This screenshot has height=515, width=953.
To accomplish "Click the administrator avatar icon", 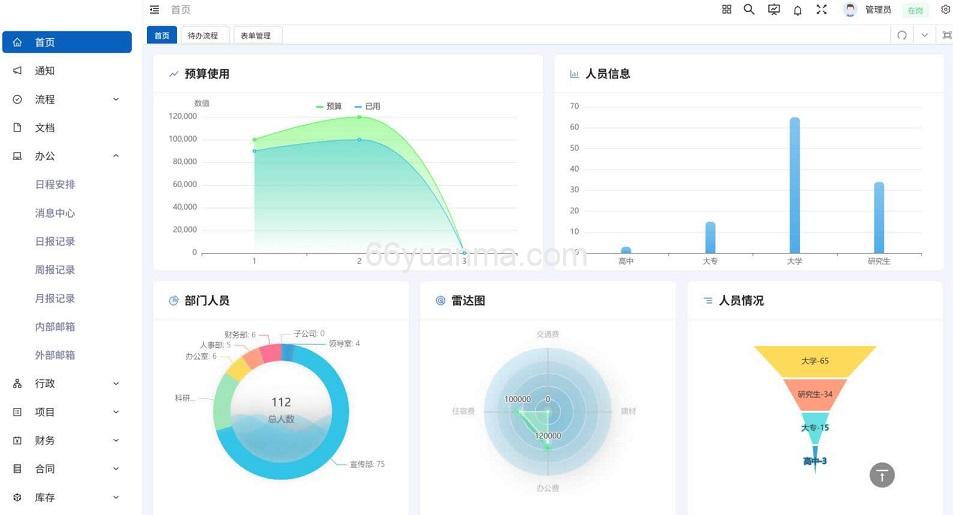I will (x=850, y=10).
